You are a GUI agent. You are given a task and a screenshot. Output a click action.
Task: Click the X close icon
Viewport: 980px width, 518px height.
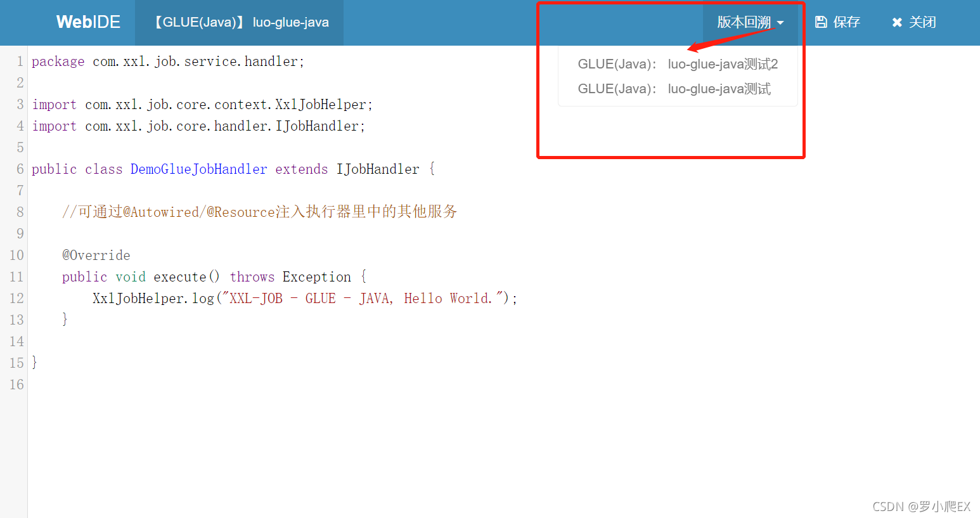[x=897, y=23]
